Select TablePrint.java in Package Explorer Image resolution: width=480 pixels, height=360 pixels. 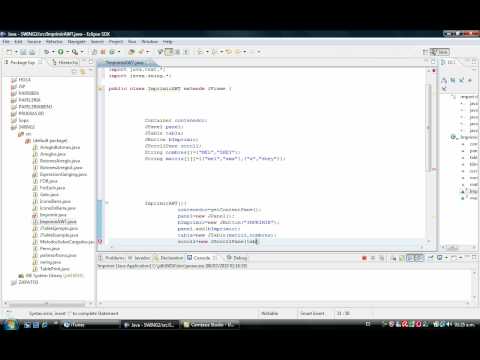51,269
